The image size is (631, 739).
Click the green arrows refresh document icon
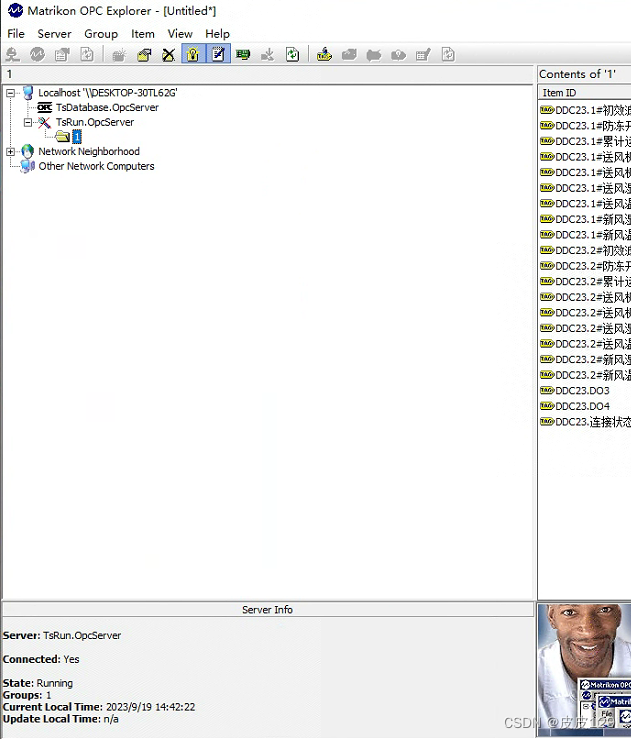pyautogui.click(x=292, y=55)
